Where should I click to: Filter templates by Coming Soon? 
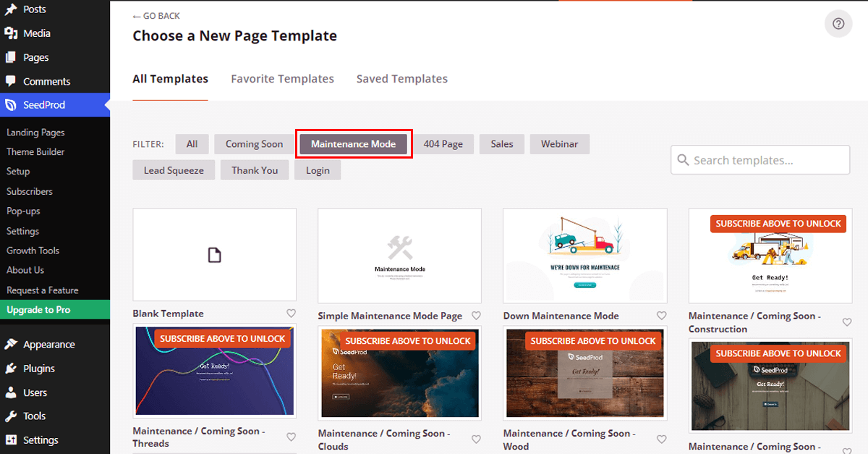255,144
